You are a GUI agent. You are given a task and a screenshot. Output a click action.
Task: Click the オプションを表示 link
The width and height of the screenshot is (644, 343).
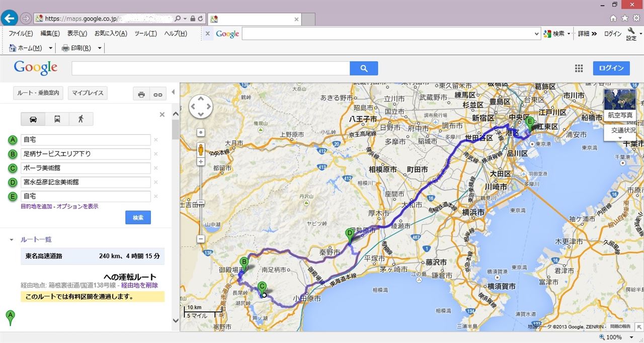pyautogui.click(x=77, y=206)
